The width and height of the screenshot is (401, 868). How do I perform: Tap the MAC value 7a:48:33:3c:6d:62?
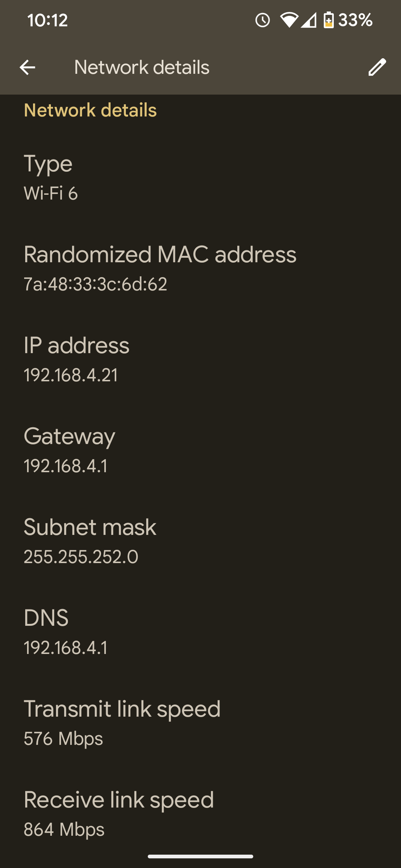click(95, 284)
